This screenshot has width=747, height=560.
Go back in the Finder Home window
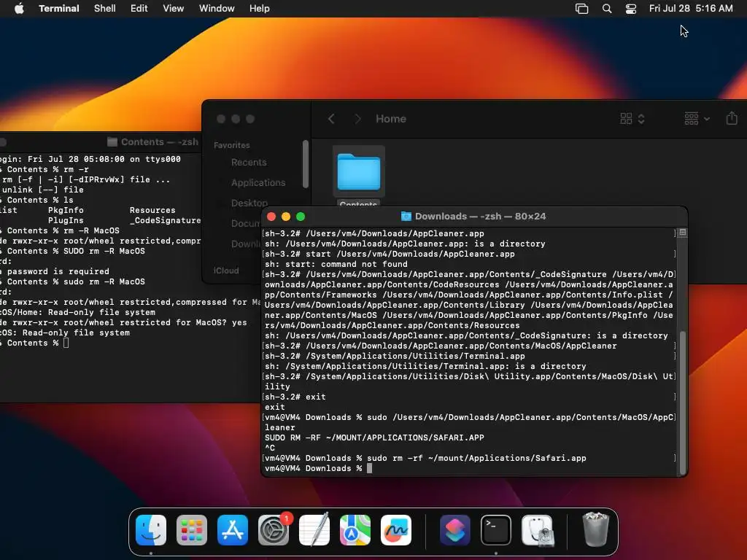tap(332, 119)
